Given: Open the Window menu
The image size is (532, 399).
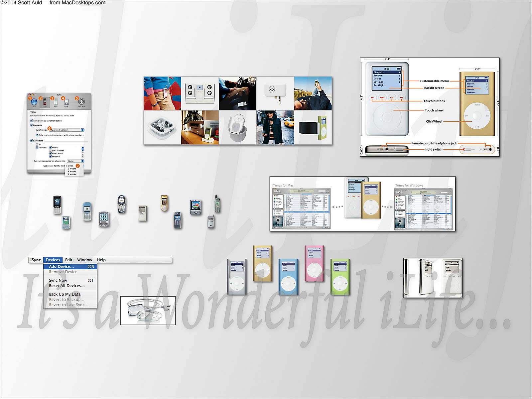Looking at the screenshot, I should pyautogui.click(x=85, y=260).
